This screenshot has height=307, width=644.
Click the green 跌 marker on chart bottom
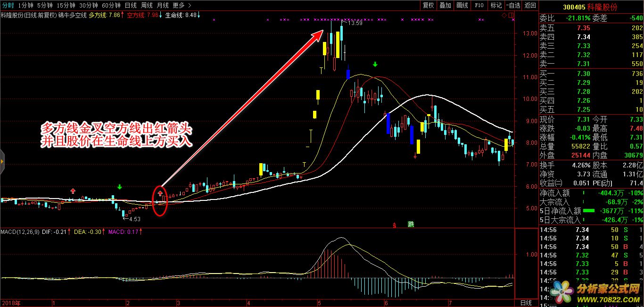click(411, 224)
